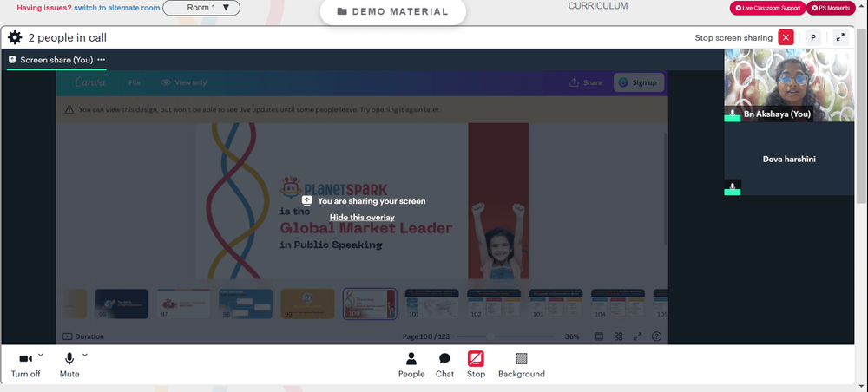
Task: Open the Chat panel
Action: tap(444, 365)
